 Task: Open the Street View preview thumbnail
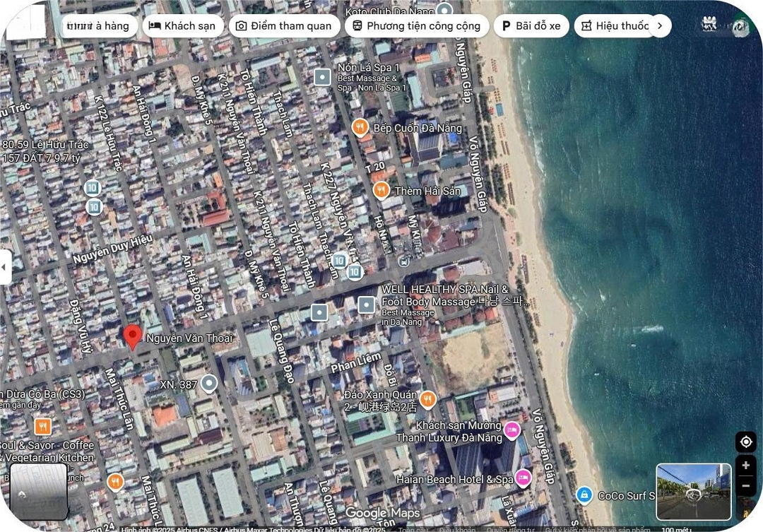(x=693, y=492)
